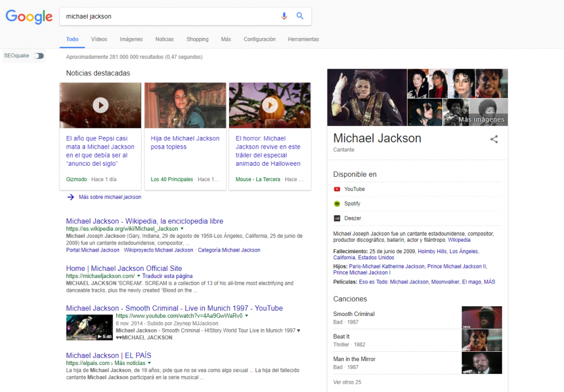Open the Man in the Mirror song thumbnail

click(x=481, y=363)
